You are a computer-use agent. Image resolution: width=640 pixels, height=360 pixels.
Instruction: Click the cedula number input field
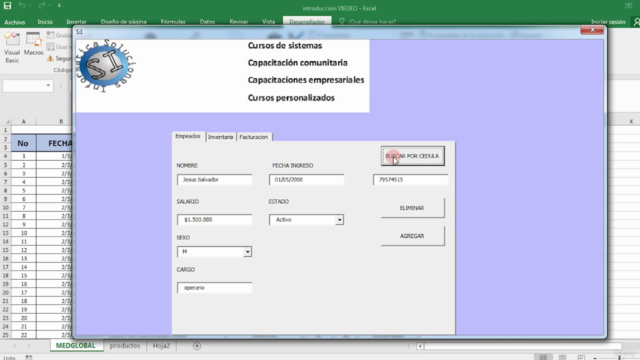411,180
